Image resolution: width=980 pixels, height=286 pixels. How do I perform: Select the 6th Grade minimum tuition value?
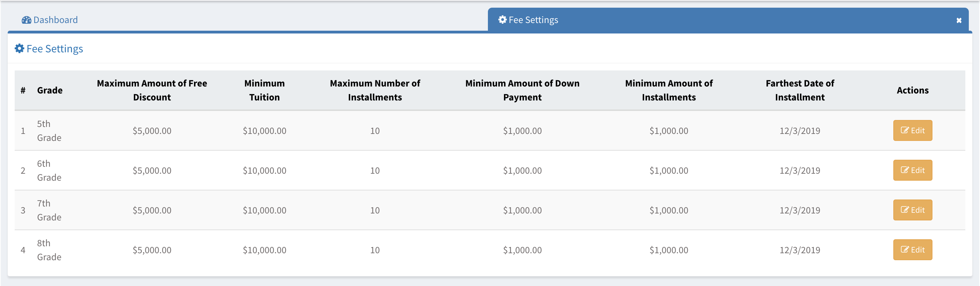(x=265, y=171)
